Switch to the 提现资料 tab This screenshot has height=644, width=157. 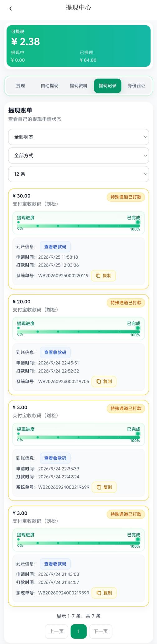pyautogui.click(x=78, y=86)
